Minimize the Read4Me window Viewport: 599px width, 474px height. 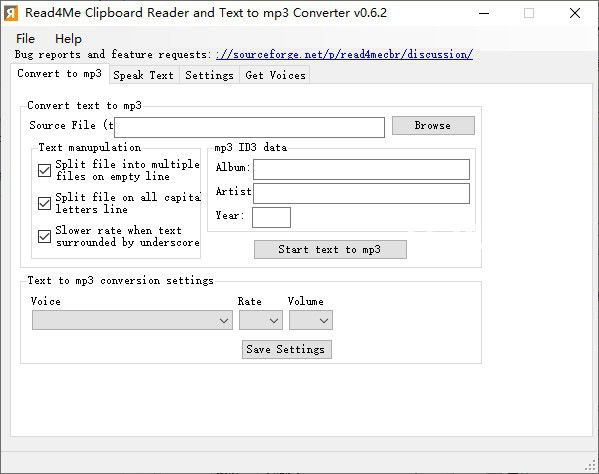[x=484, y=13]
